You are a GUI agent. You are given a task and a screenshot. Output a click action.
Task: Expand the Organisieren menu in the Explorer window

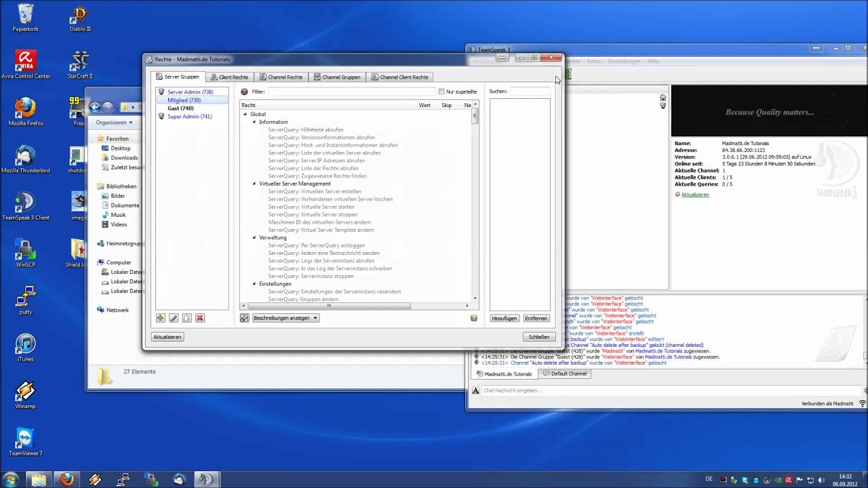(x=114, y=123)
